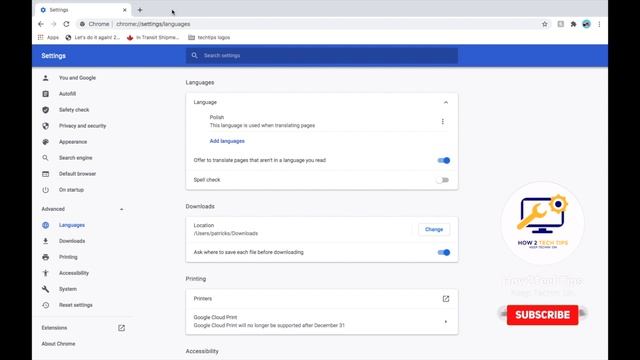Collapse the Advanced section
The height and width of the screenshot is (360, 640).
pos(122,209)
